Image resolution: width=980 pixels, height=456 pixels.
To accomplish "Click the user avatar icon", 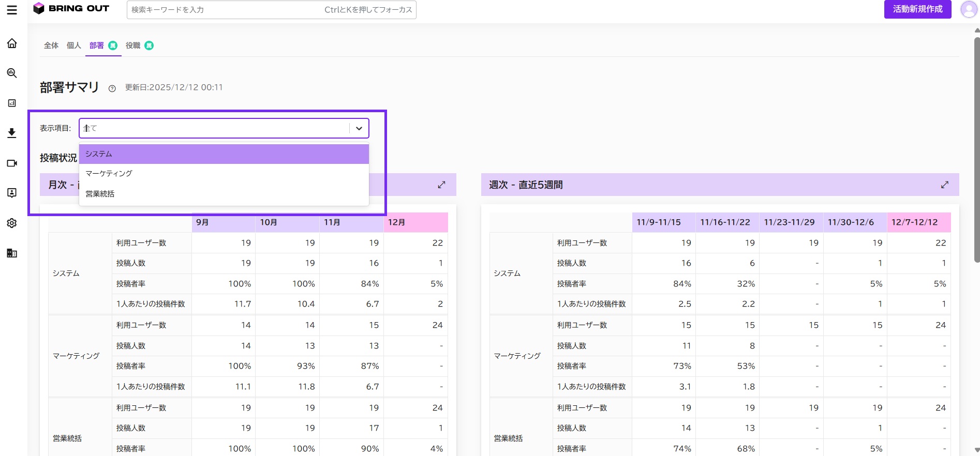I will click(968, 9).
